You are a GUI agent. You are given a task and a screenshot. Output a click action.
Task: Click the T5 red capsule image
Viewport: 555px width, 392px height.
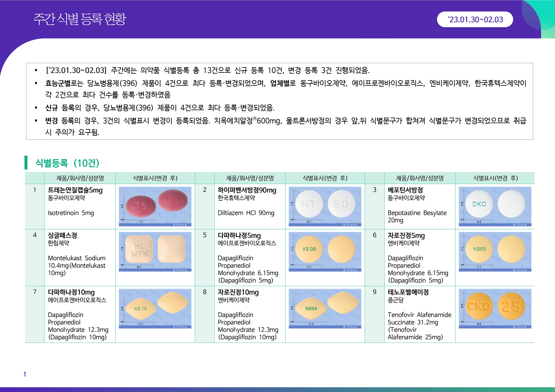[155, 206]
